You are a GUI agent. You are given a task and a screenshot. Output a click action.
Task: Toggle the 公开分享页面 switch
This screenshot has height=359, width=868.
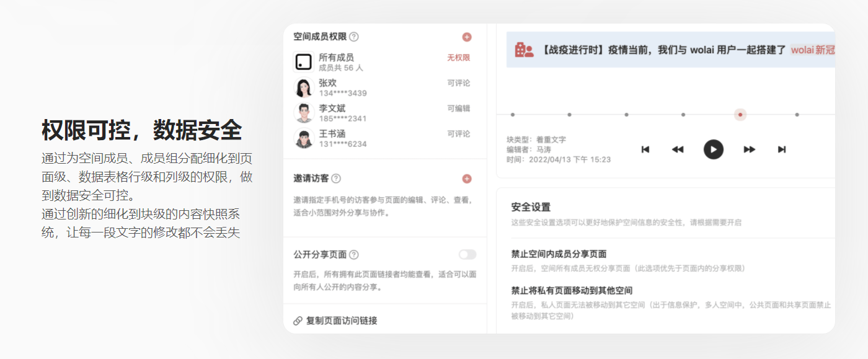pos(467,255)
